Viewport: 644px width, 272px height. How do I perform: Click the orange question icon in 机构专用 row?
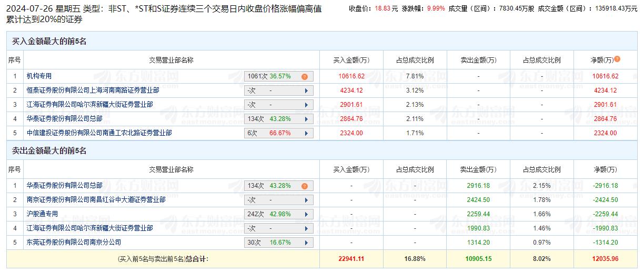click(x=304, y=77)
